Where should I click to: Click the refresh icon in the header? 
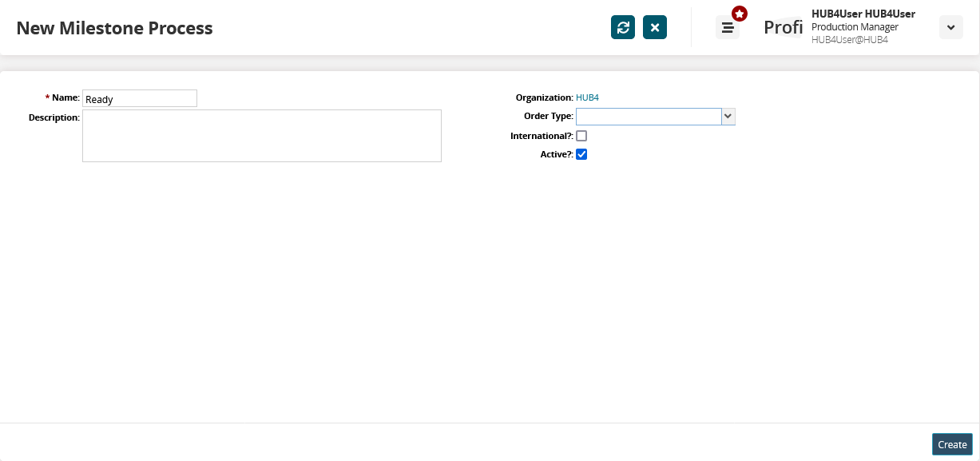tap(623, 28)
